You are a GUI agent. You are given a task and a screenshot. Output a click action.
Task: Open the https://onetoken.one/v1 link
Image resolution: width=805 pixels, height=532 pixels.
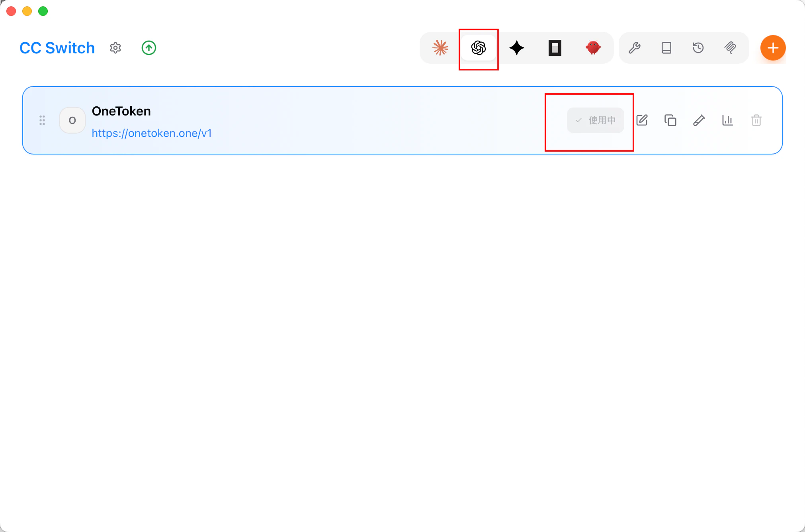[152, 133]
